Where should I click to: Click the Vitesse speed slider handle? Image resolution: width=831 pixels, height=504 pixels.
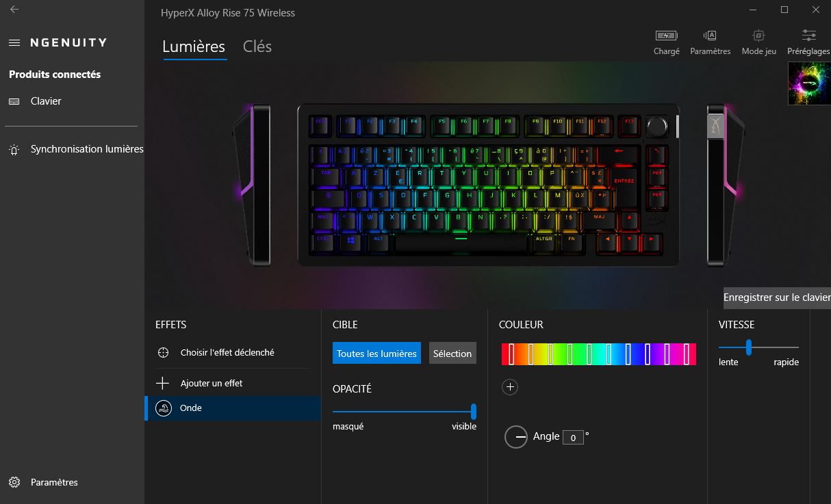(x=749, y=347)
